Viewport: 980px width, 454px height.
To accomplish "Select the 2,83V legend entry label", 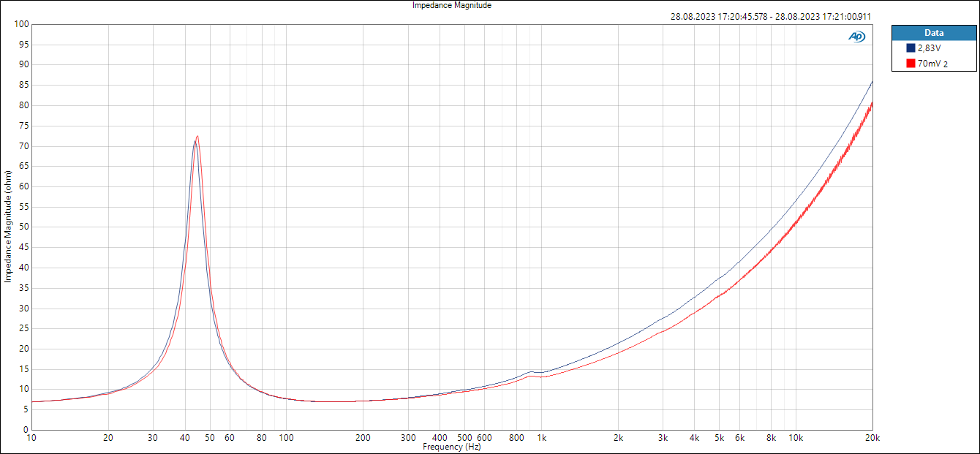I will point(929,48).
